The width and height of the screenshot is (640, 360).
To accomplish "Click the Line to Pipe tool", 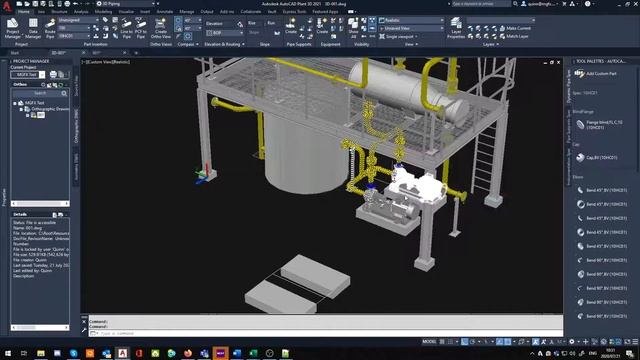I will pos(127,28).
